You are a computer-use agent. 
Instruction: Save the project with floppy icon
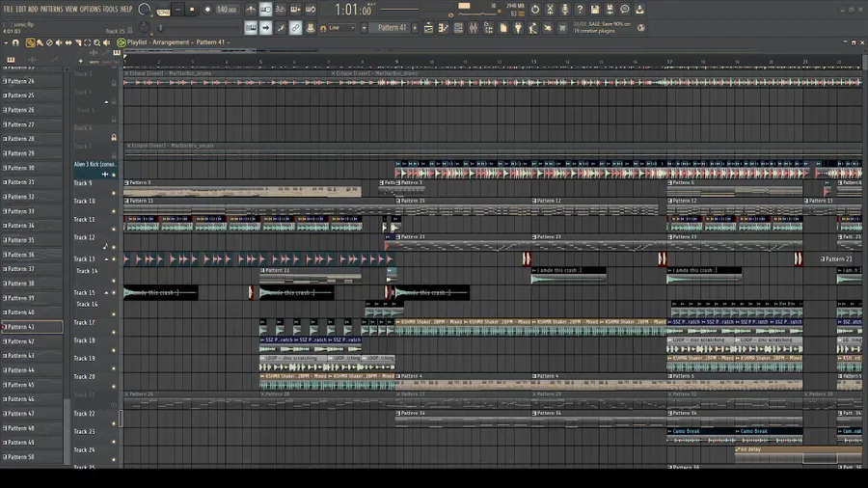(x=594, y=10)
